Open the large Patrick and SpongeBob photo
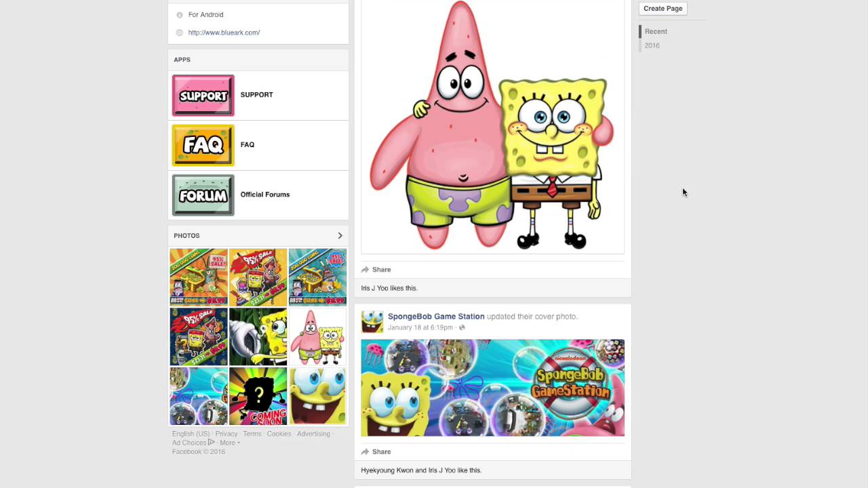 pyautogui.click(x=493, y=126)
